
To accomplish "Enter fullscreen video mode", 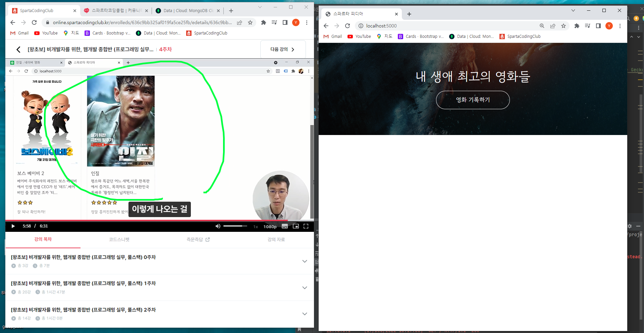I will tap(306, 226).
